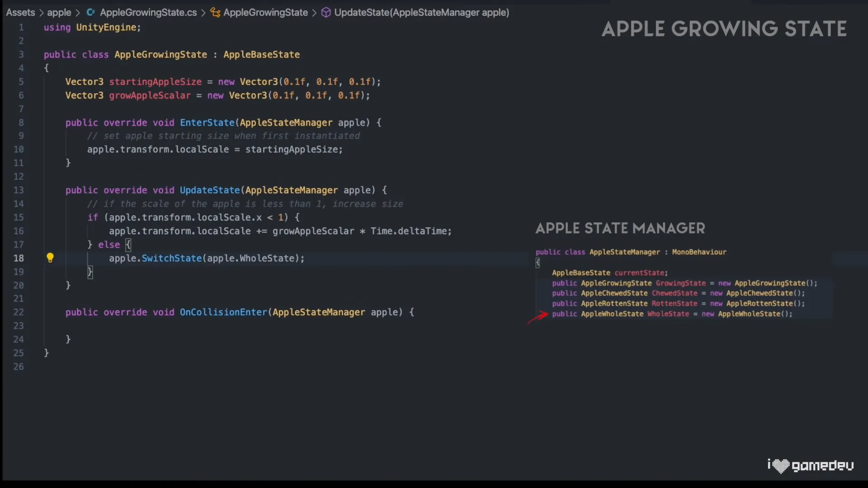Click the method cube icon in breadcrumb
The height and width of the screenshot is (488, 868).
pos(326,13)
